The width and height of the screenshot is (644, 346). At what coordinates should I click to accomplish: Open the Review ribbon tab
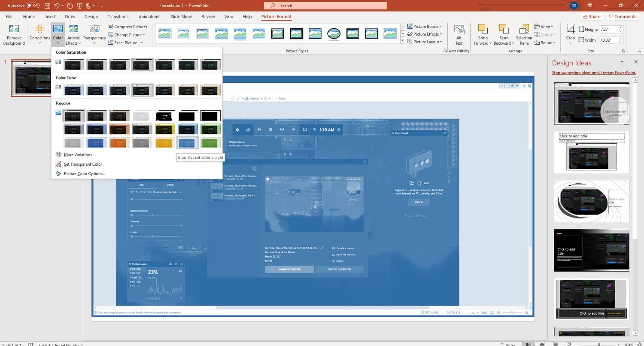click(x=208, y=16)
